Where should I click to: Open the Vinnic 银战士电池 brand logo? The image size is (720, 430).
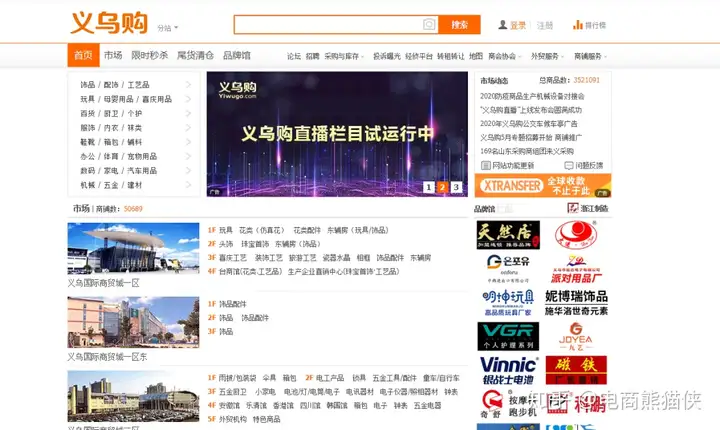(x=508, y=370)
